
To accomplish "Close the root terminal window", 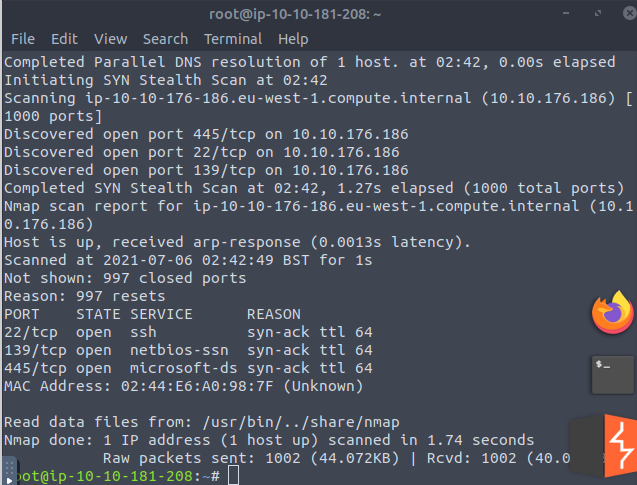I will click(629, 13).
